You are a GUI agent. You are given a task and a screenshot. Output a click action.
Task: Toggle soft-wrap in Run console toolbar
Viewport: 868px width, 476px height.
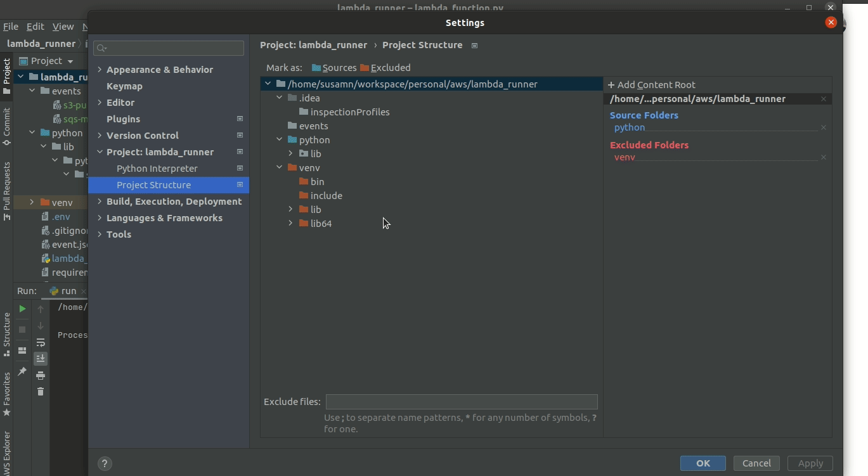click(x=41, y=342)
